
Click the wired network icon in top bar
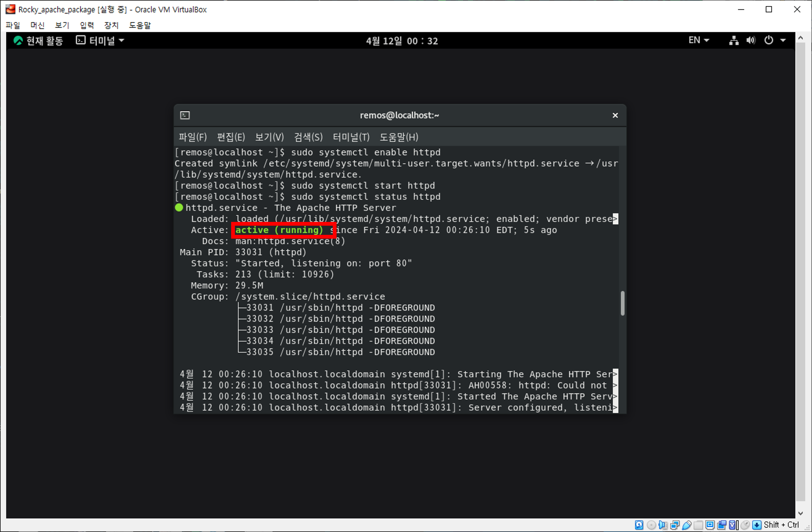click(x=734, y=41)
